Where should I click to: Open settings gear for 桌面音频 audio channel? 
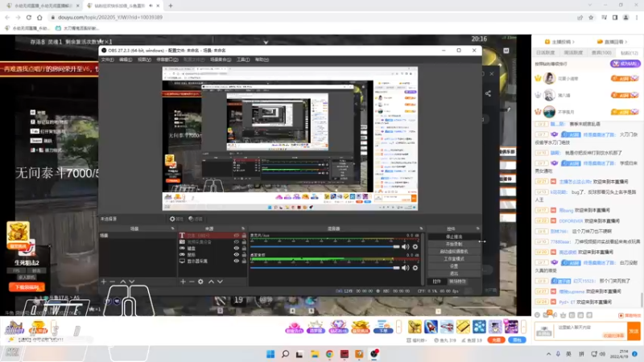(415, 268)
